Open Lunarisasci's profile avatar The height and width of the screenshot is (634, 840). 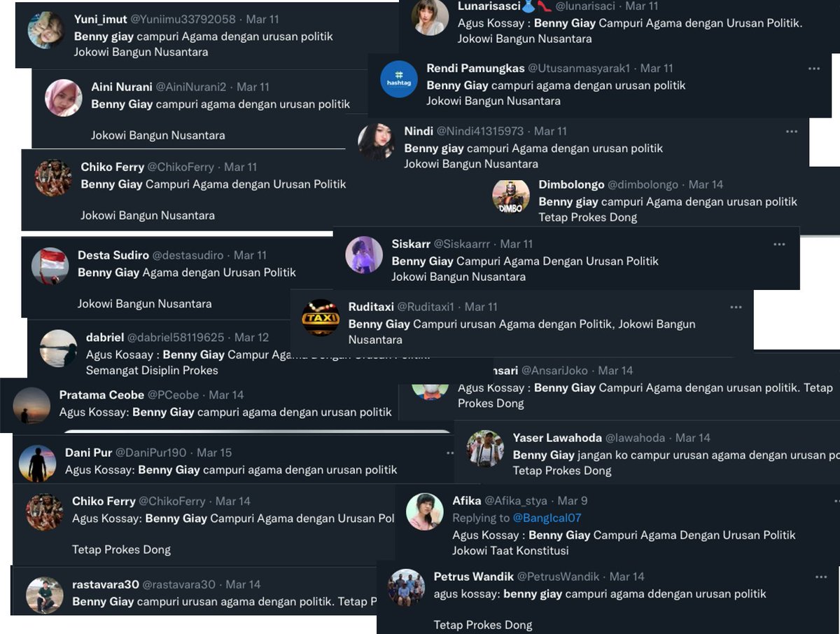[430, 17]
